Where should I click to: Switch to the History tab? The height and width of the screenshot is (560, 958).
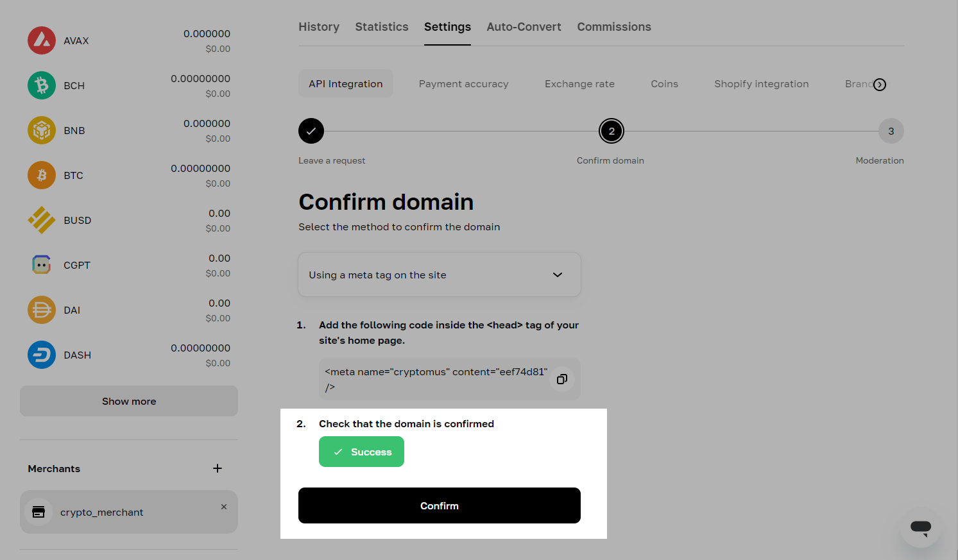point(319,27)
